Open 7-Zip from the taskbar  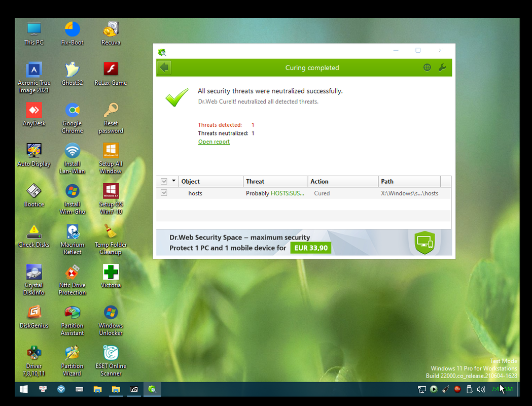(134, 389)
